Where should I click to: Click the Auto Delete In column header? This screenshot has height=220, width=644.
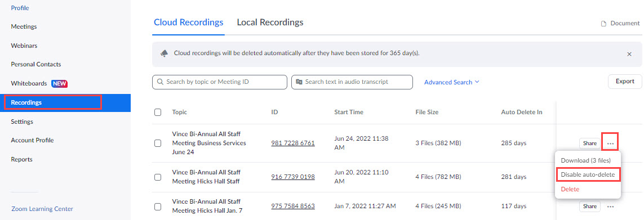[x=522, y=112]
